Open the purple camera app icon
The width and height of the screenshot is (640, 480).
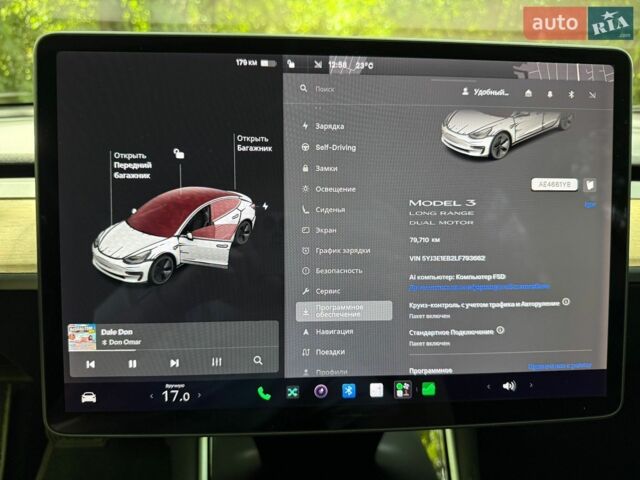(x=321, y=392)
